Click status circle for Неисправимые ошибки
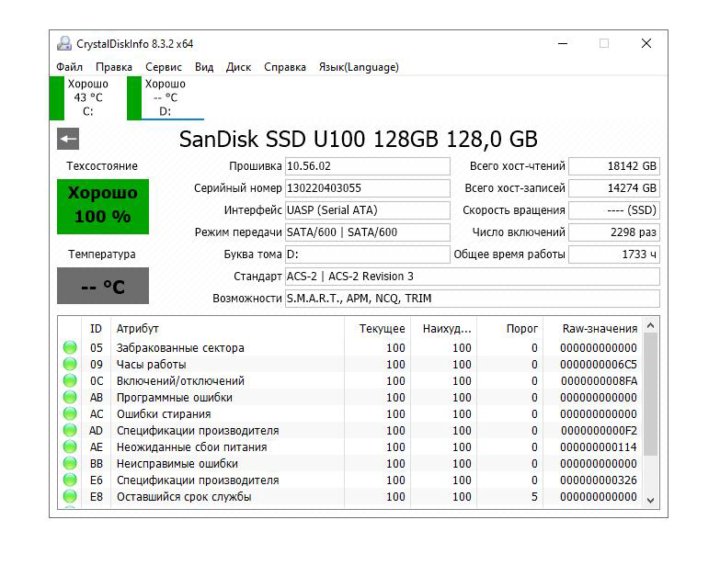This screenshot has width=720, height=565. coord(70,464)
